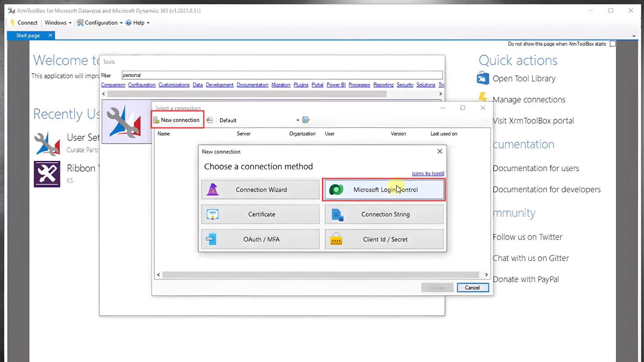
Task: Sort connections by Last used on column
Action: pyautogui.click(x=444, y=134)
